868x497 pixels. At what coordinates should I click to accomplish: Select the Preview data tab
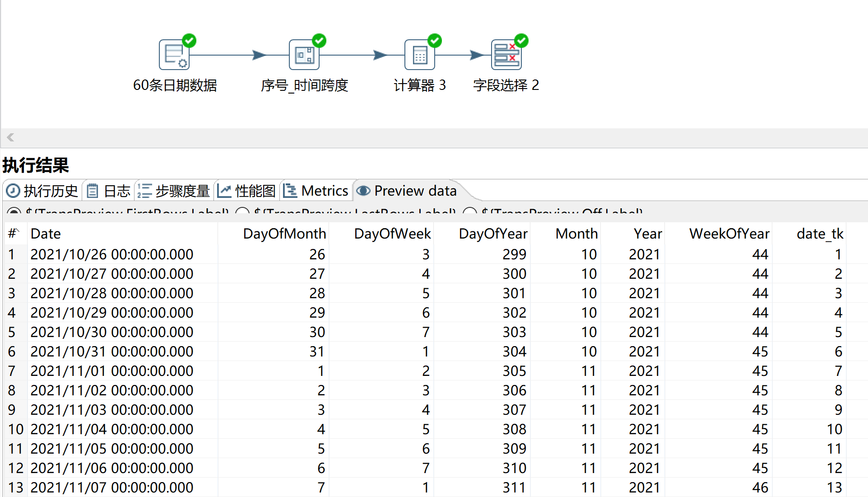click(x=407, y=191)
